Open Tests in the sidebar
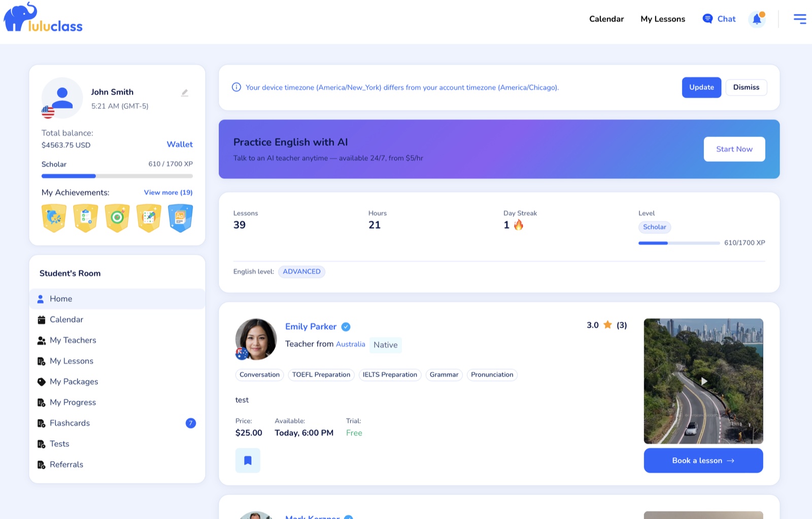The width and height of the screenshot is (812, 519). [117, 444]
